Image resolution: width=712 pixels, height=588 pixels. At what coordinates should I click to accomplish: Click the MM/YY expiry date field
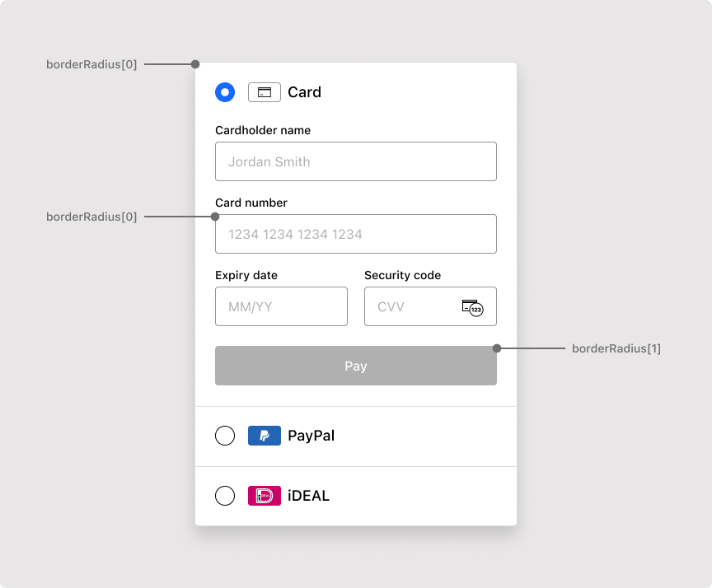[x=281, y=306]
